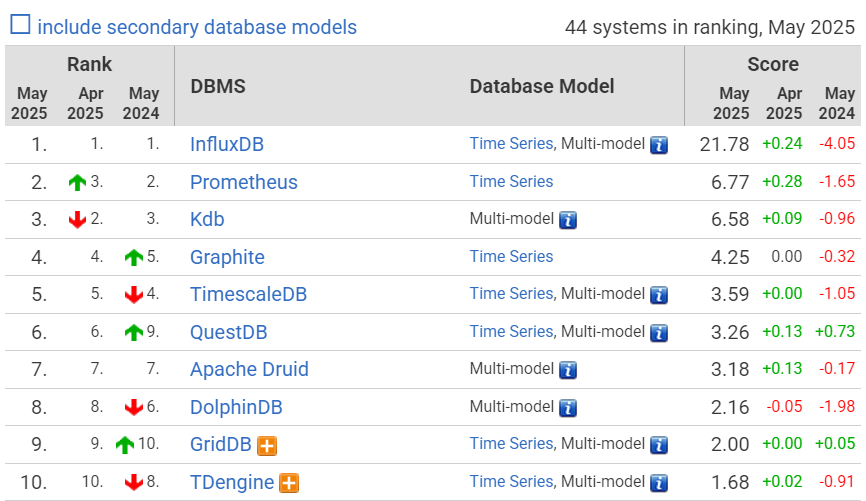Open the include secondary database models link
The width and height of the screenshot is (866, 501).
tap(197, 27)
